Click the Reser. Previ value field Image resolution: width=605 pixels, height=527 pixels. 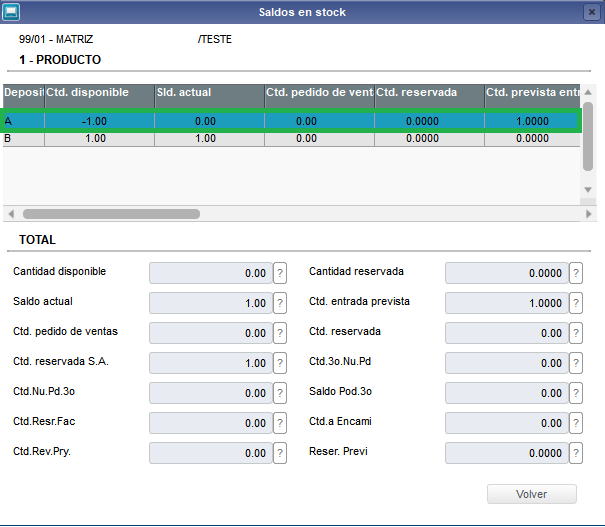tap(507, 453)
